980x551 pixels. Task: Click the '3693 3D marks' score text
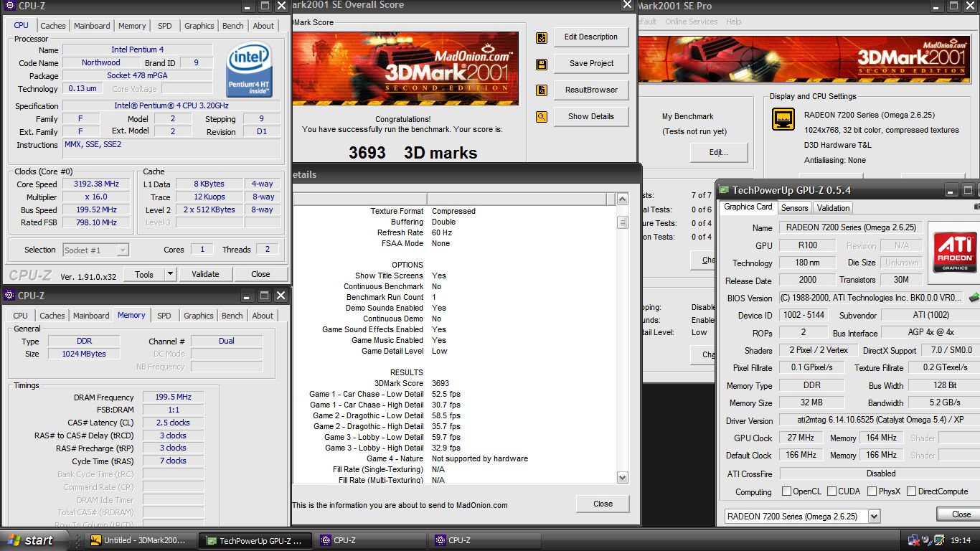tap(413, 153)
